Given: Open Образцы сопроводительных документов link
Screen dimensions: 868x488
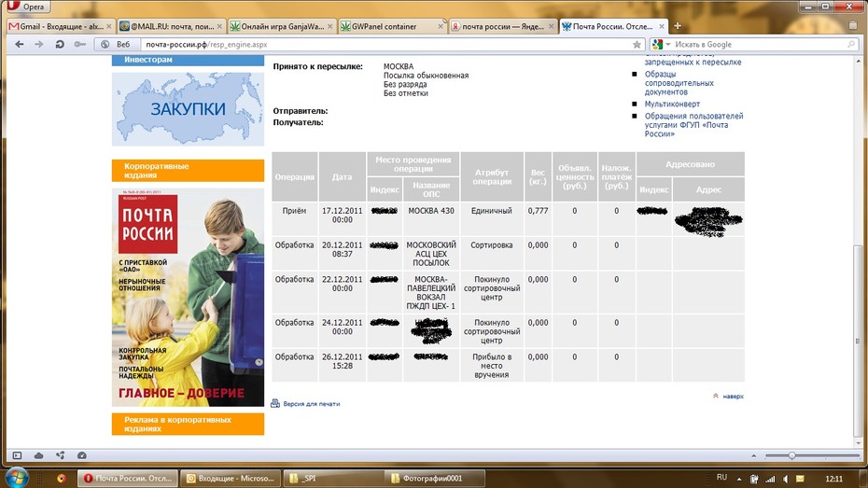Looking at the screenshot, I should (x=679, y=83).
